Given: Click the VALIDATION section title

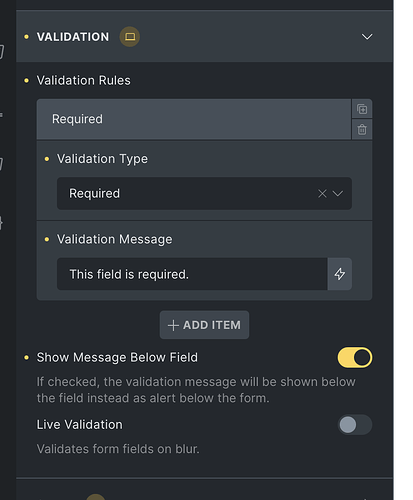Looking at the screenshot, I should tap(73, 37).
